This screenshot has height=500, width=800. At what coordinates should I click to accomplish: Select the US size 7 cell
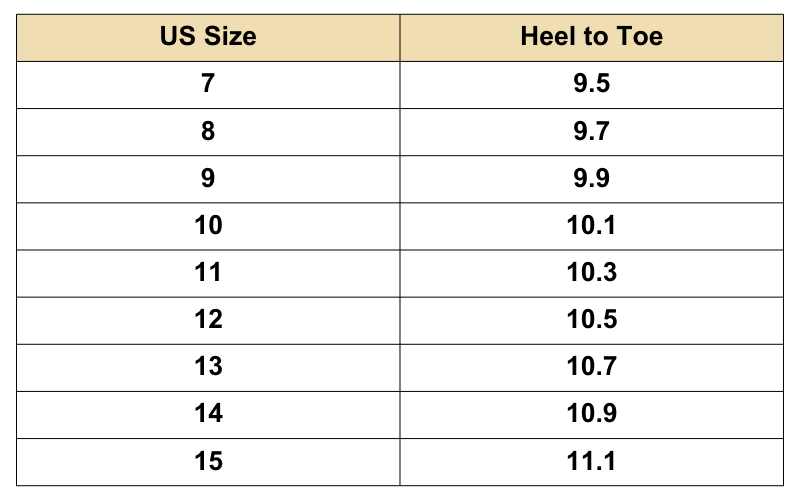[208, 84]
